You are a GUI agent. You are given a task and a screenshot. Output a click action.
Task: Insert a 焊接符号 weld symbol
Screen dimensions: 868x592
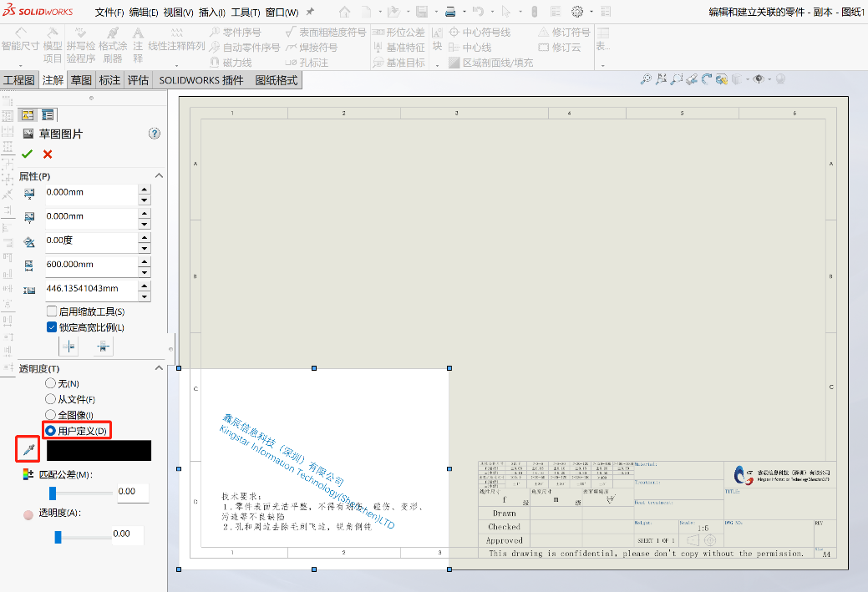tap(317, 47)
